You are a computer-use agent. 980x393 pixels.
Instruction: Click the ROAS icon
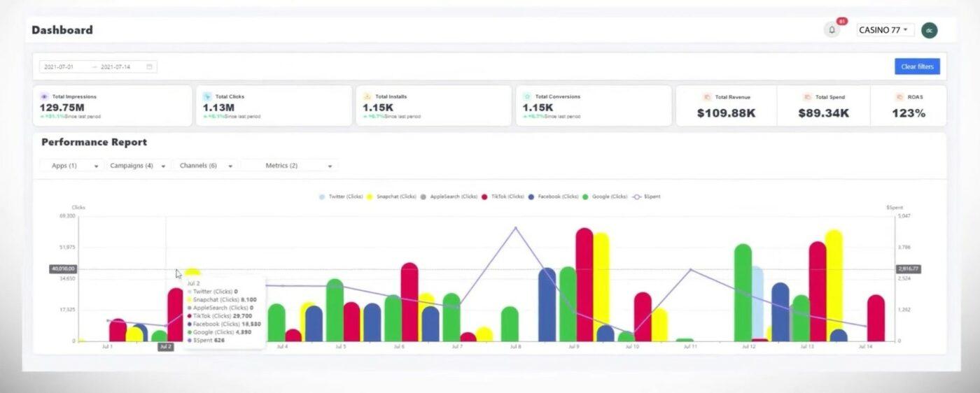(x=899, y=97)
